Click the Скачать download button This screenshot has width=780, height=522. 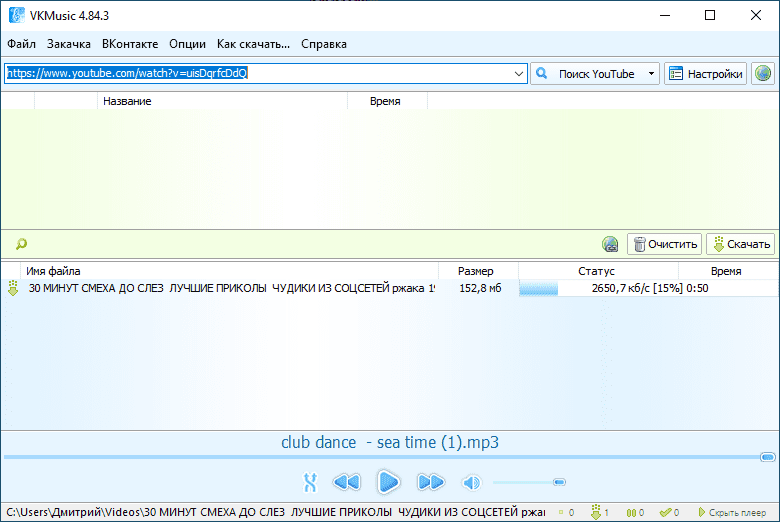coord(741,244)
